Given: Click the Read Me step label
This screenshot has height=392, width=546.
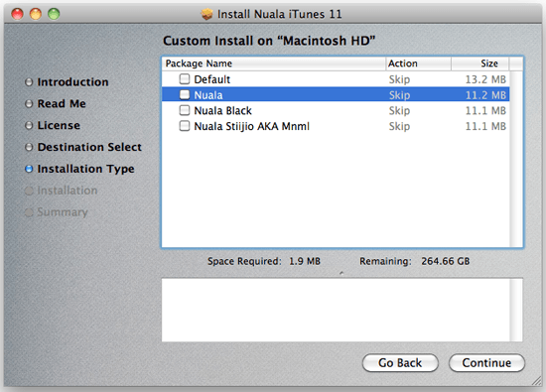Looking at the screenshot, I should tap(62, 104).
